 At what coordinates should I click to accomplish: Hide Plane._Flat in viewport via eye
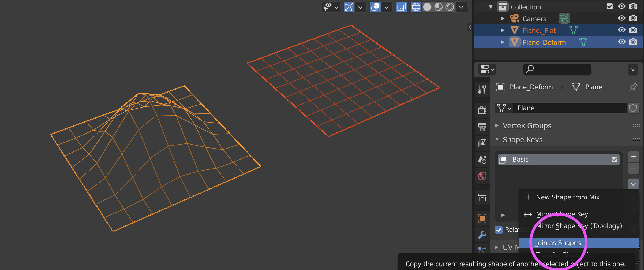tap(621, 30)
